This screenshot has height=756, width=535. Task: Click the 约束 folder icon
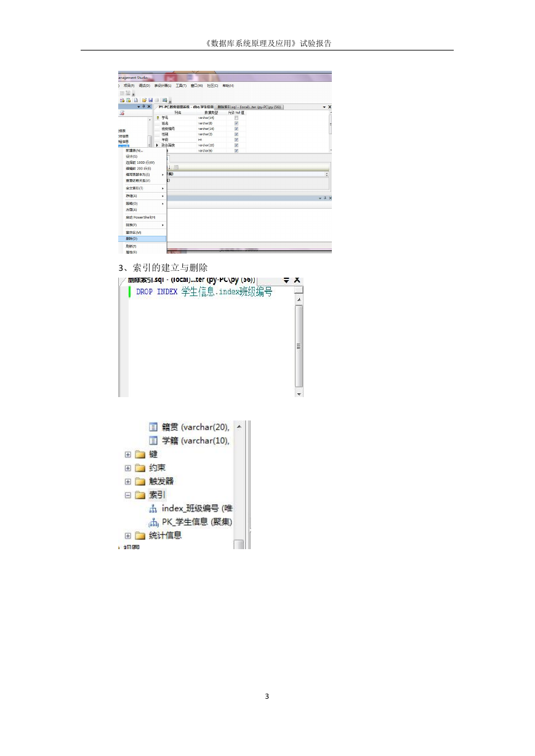(140, 468)
